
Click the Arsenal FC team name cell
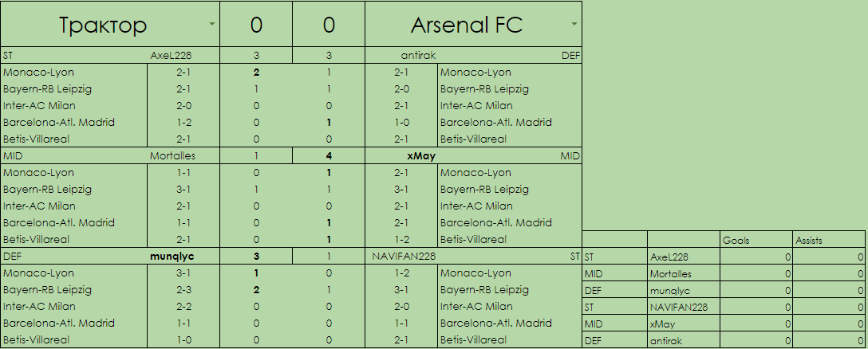(466, 25)
